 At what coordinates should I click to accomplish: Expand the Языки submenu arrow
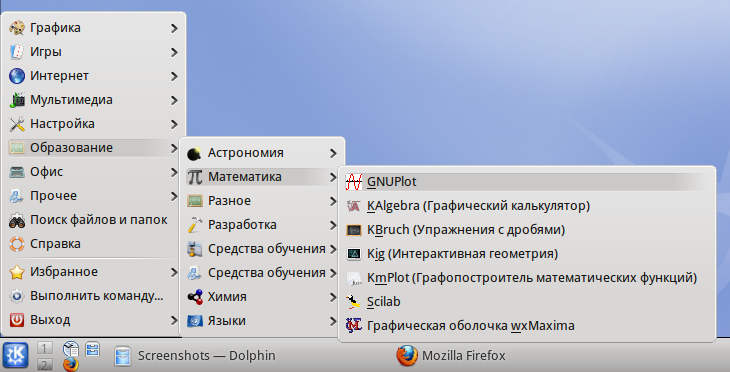333,321
